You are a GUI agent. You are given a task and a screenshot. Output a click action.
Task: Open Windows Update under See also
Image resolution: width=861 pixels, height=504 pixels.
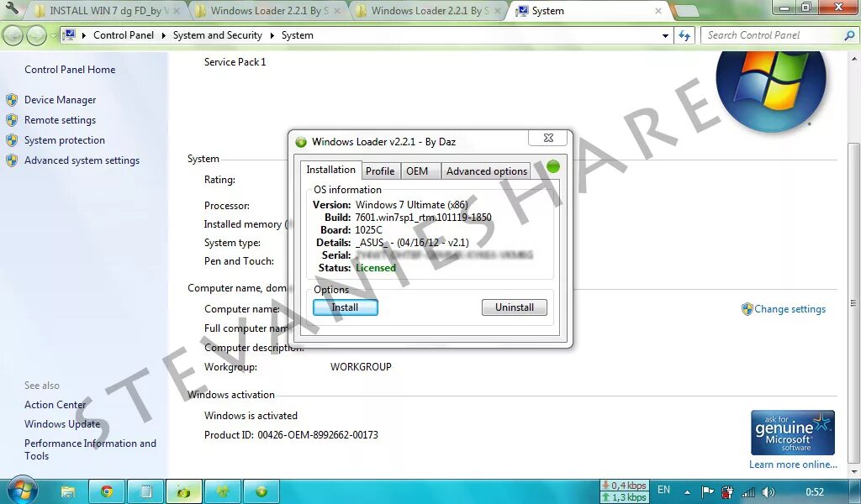tap(62, 424)
